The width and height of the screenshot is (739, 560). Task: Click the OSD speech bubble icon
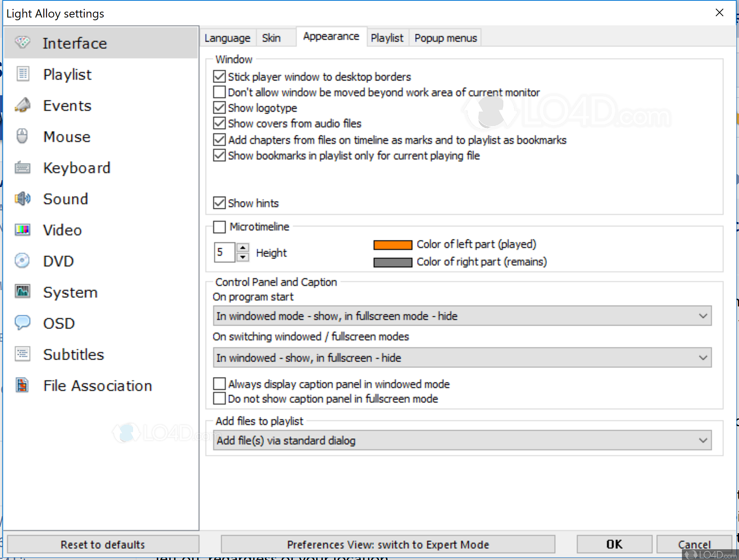pyautogui.click(x=22, y=322)
